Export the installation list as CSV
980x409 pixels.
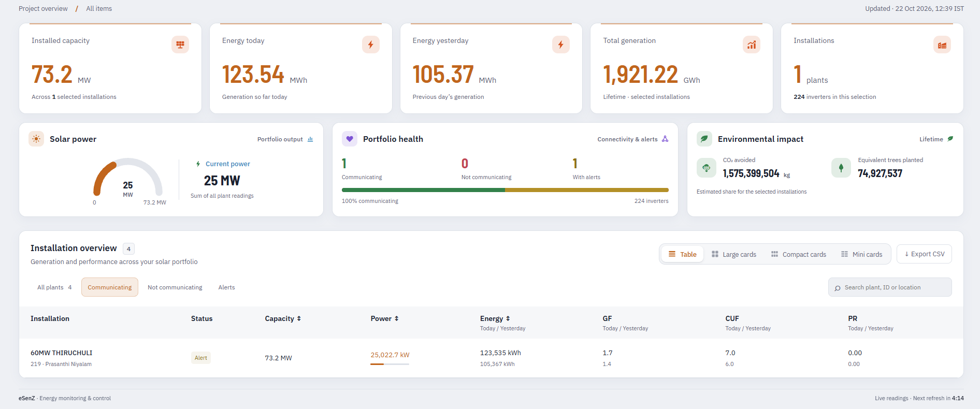925,254
